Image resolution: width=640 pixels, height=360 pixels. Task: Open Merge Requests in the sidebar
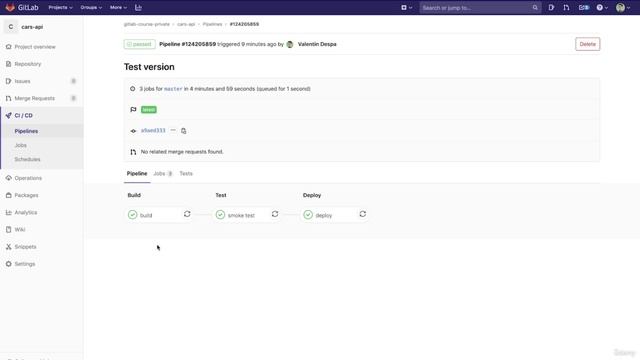(34, 98)
